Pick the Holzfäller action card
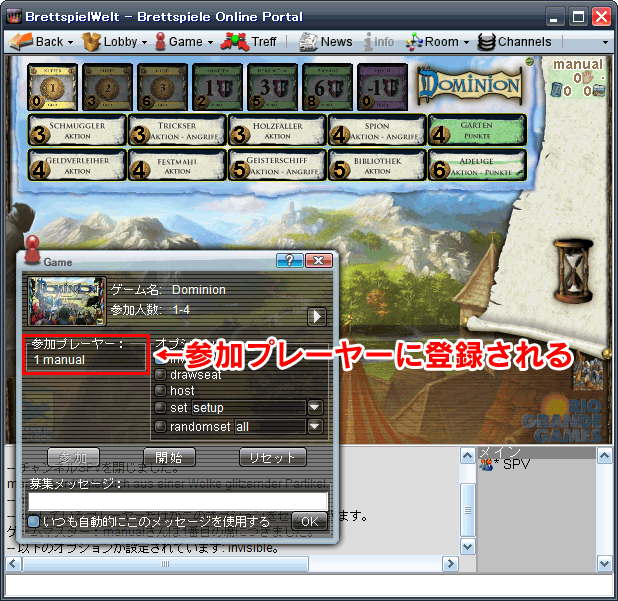Screen dimensions: 618x601 point(277,130)
